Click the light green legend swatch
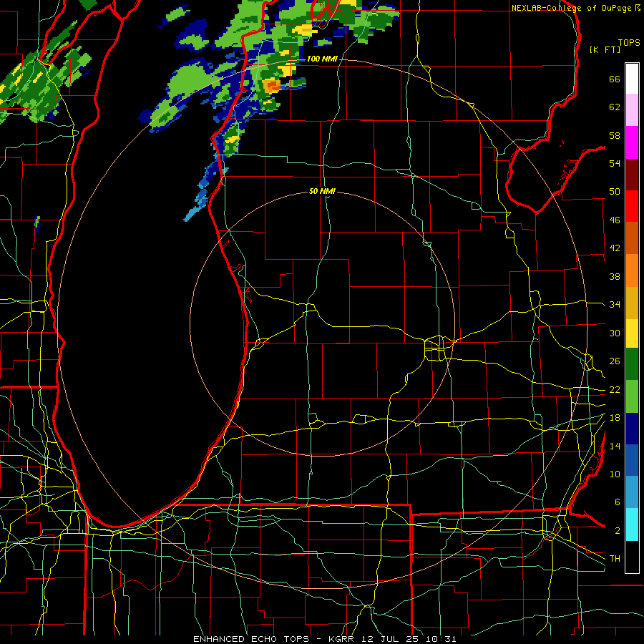Image resolution: width=644 pixels, height=644 pixels. click(632, 396)
